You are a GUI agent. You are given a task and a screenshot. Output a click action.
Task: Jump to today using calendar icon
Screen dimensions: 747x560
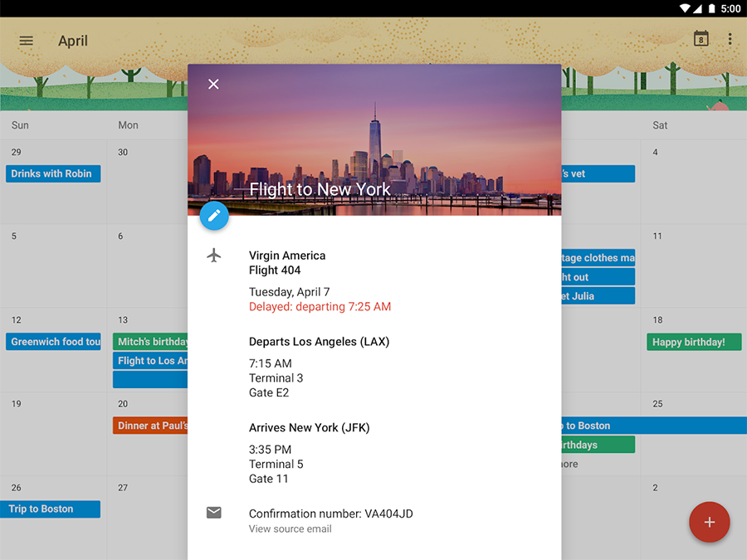(701, 39)
